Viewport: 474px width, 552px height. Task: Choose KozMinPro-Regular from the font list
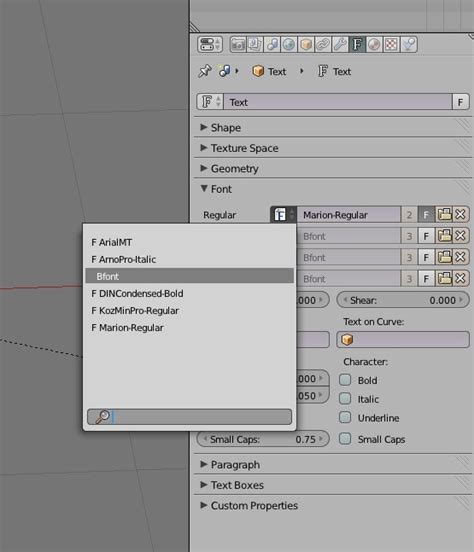[x=189, y=310]
